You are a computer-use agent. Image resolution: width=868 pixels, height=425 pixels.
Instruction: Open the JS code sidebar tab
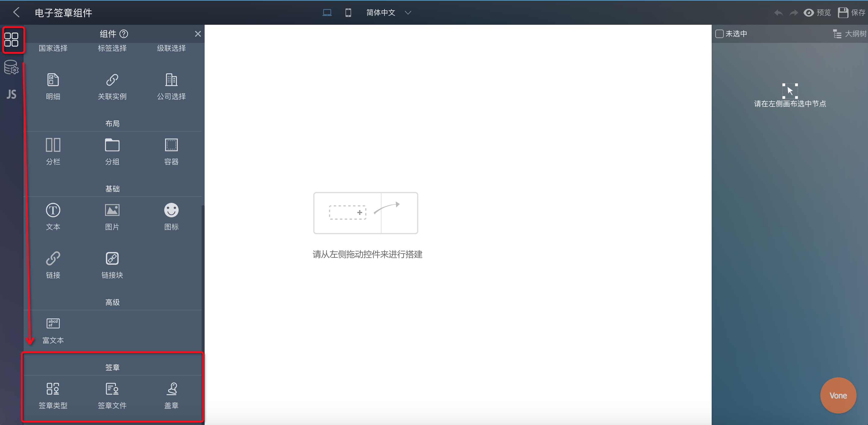click(x=11, y=94)
